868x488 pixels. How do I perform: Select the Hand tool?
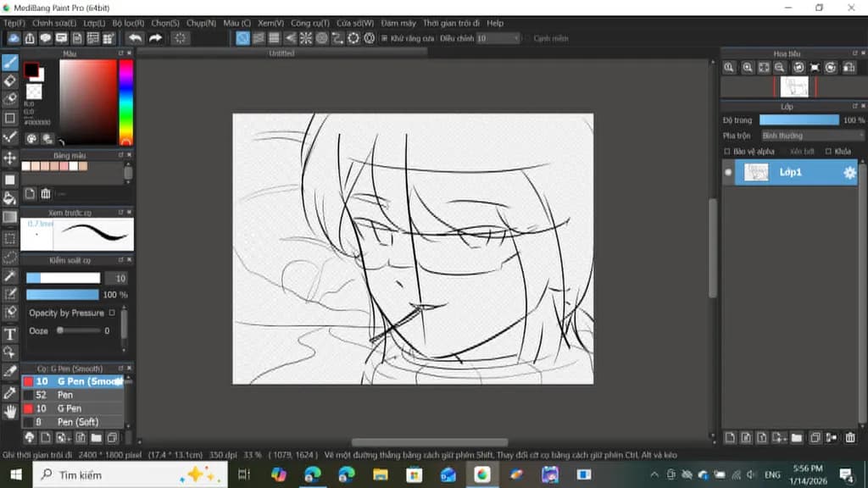pyautogui.click(x=10, y=412)
